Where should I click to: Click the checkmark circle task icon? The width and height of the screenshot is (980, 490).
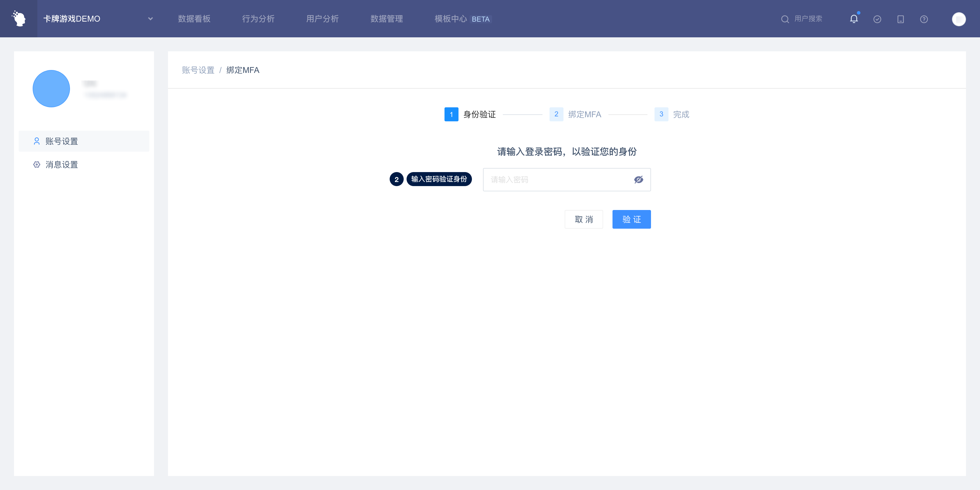pyautogui.click(x=877, y=19)
